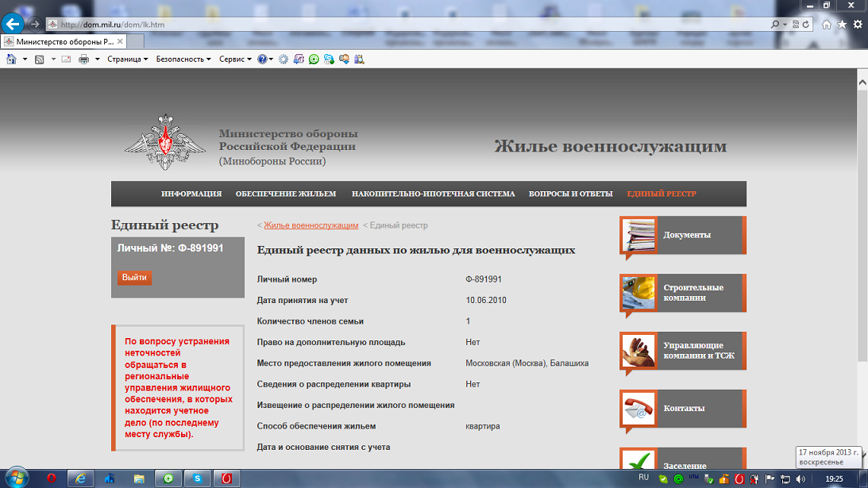The width and height of the screenshot is (868, 488).
Task: Refresh the page with reload icon
Action: pos(806,25)
